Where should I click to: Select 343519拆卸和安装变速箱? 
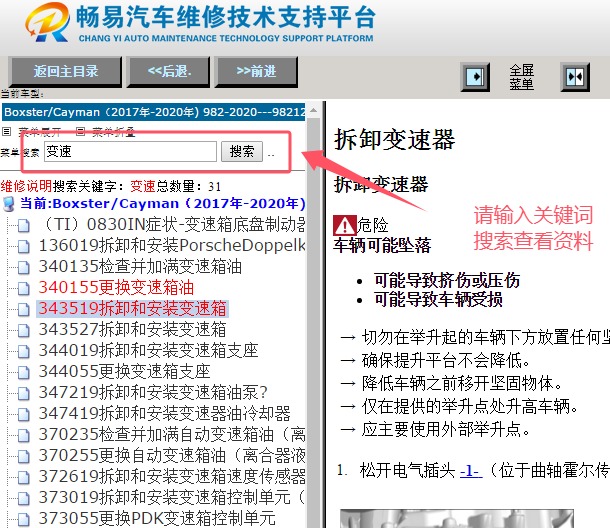[x=132, y=309]
